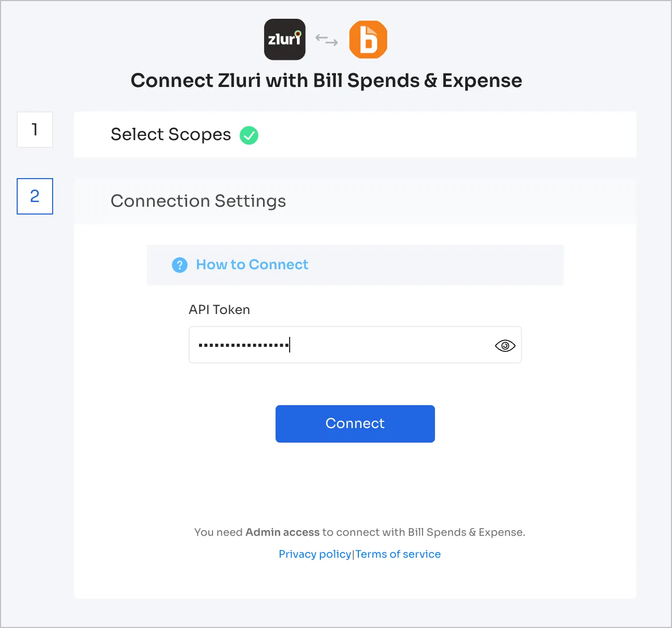Focus the API Token input field

point(355,345)
